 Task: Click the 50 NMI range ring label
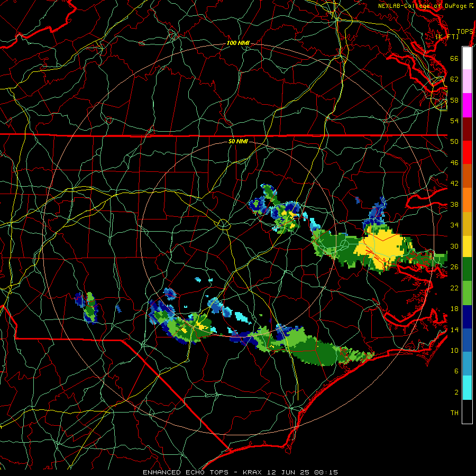tap(238, 141)
